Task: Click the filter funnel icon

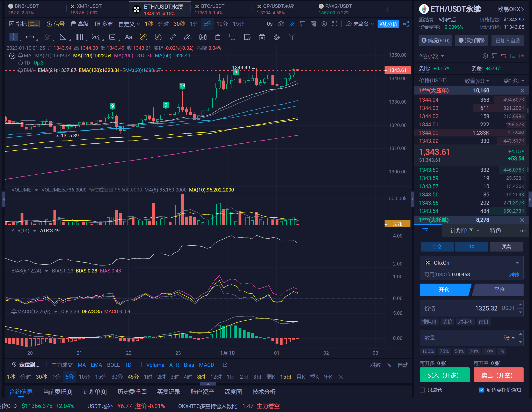Action: (x=291, y=37)
